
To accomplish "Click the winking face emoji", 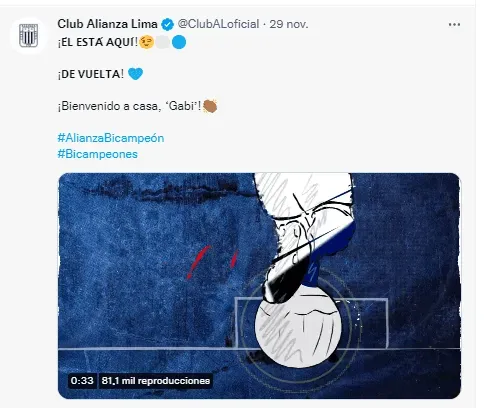I will [x=147, y=42].
